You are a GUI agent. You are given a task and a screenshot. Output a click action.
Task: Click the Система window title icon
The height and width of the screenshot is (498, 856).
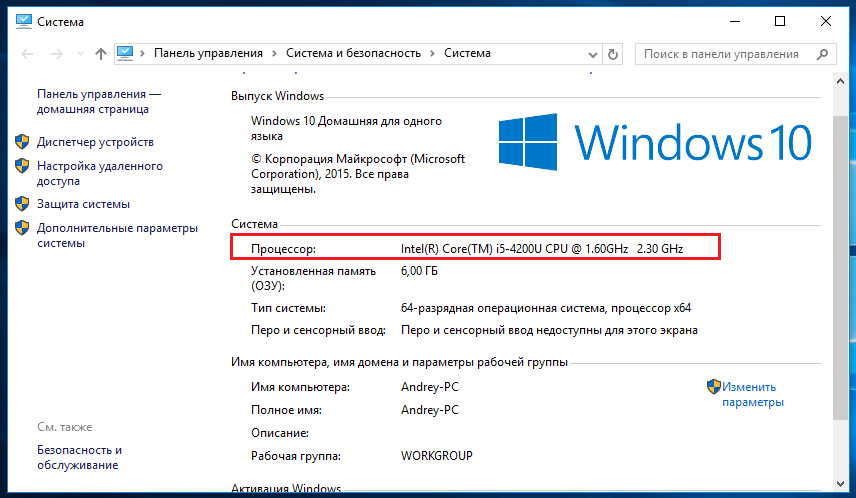[x=23, y=21]
